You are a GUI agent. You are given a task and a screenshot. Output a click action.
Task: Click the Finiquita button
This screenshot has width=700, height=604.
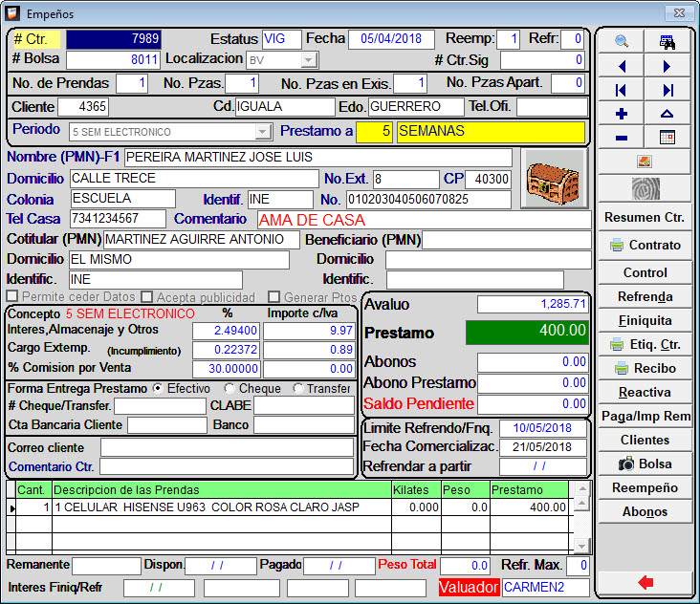tap(645, 320)
